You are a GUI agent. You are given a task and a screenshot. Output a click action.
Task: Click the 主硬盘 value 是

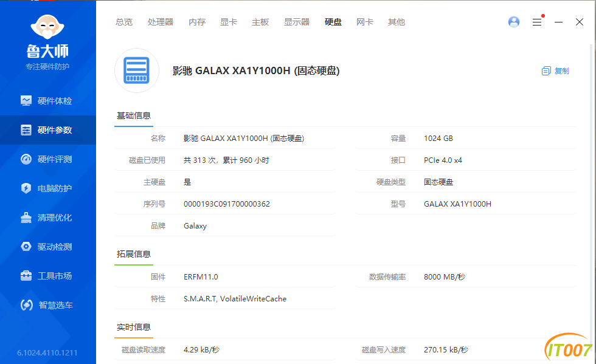pos(187,182)
